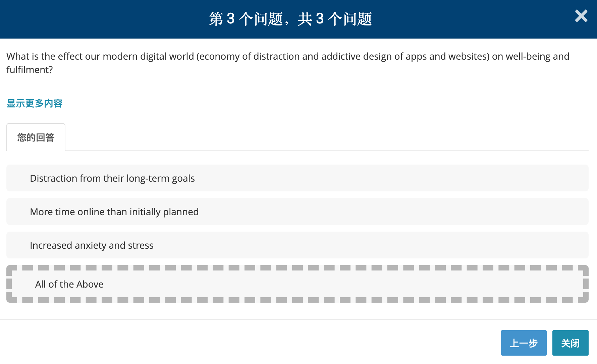This screenshot has height=364, width=597.
Task: Close the question dialog with the X icon
Action: coord(581,16)
